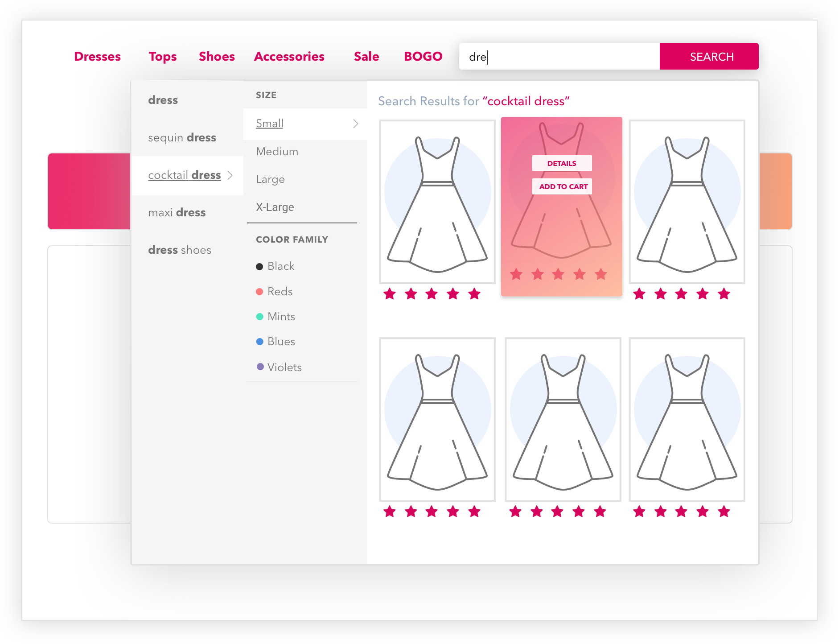This screenshot has width=839, height=644.
Task: Expand the Small size chevron arrow
Action: click(355, 124)
